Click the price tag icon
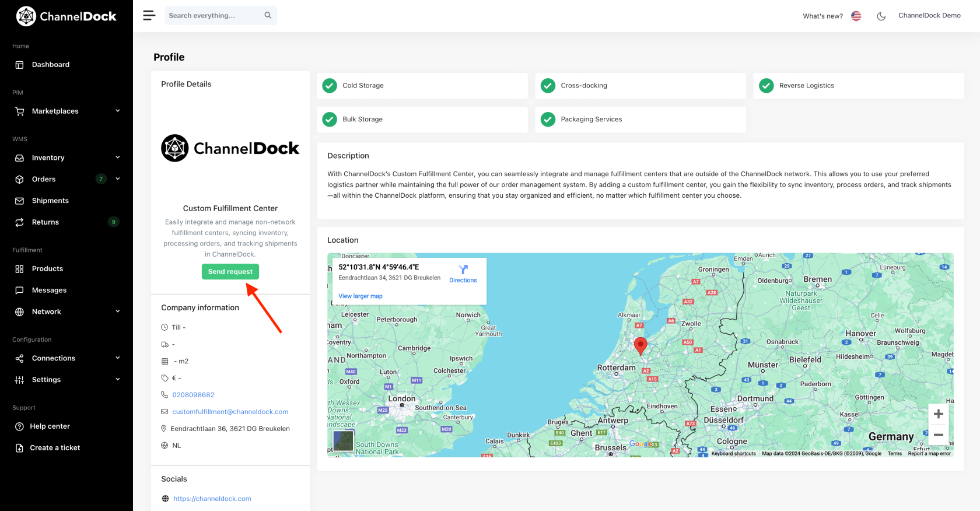The height and width of the screenshot is (511, 980). (164, 378)
